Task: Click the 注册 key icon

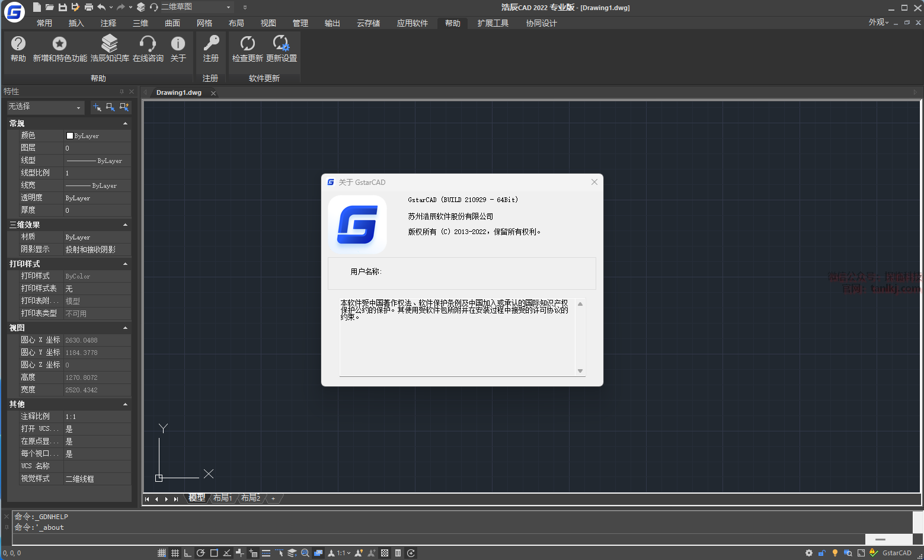Action: coord(211,44)
